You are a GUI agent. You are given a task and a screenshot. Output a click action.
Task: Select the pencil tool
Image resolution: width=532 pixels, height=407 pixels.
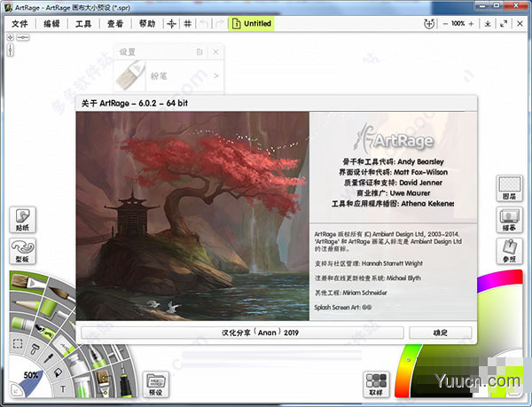(x=26, y=304)
